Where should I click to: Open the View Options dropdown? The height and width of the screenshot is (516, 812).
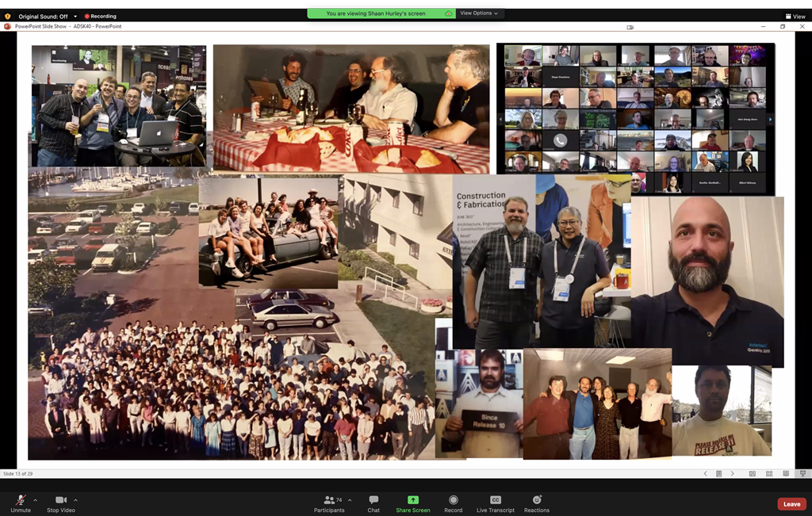[x=478, y=13]
